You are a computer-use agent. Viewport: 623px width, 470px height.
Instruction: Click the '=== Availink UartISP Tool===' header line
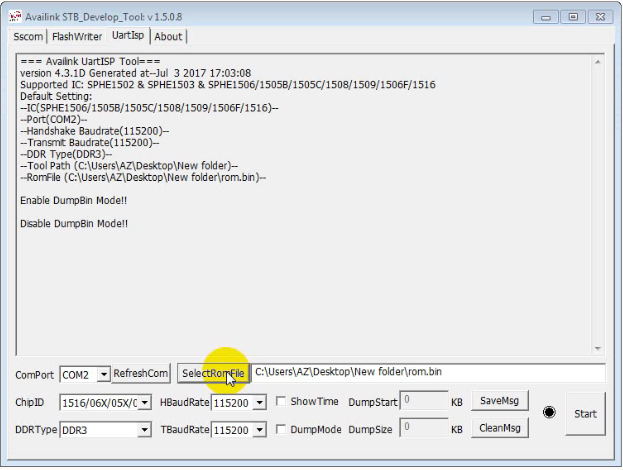[90, 62]
